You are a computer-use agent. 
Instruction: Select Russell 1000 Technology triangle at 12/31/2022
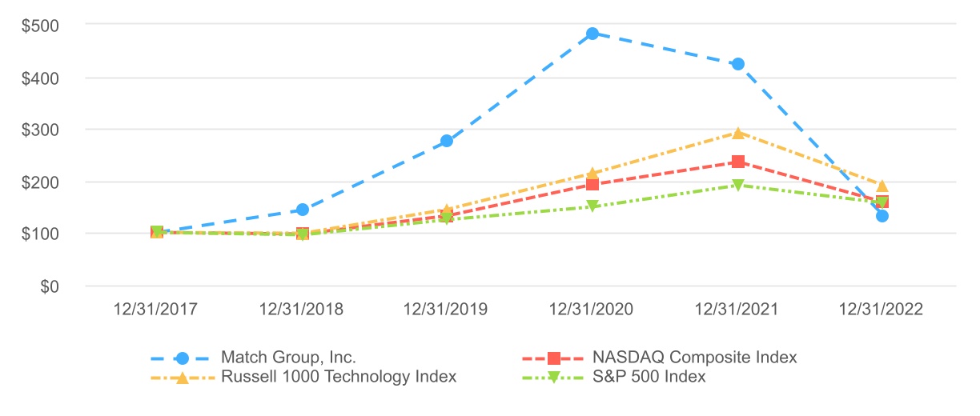(882, 186)
